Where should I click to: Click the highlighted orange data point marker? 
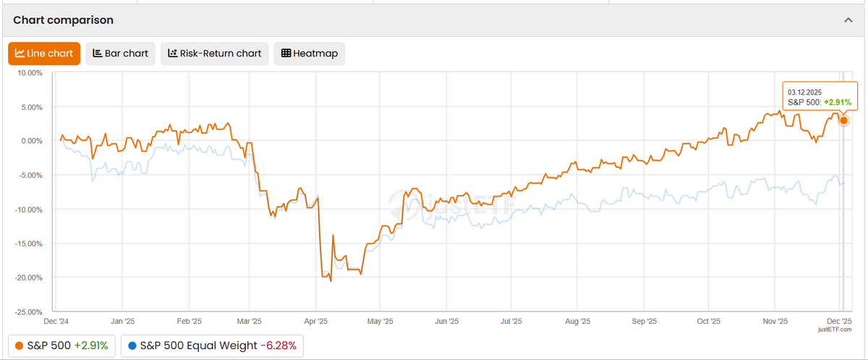coord(843,120)
